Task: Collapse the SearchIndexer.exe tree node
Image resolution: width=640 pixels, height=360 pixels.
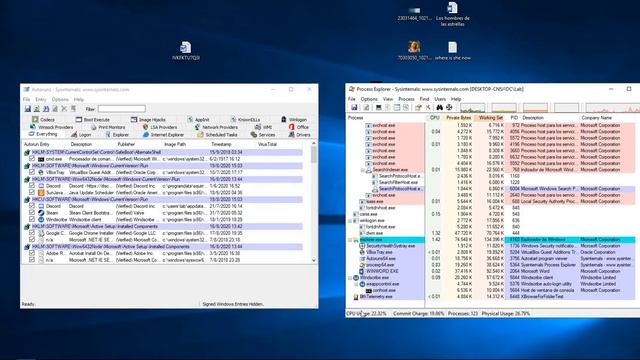Action: click(362, 170)
